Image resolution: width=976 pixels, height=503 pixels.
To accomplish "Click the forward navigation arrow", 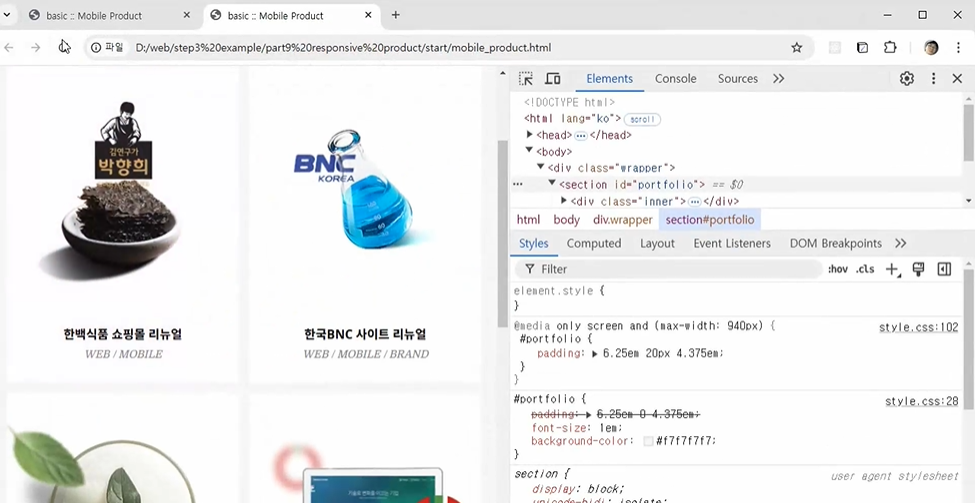I will pyautogui.click(x=35, y=47).
